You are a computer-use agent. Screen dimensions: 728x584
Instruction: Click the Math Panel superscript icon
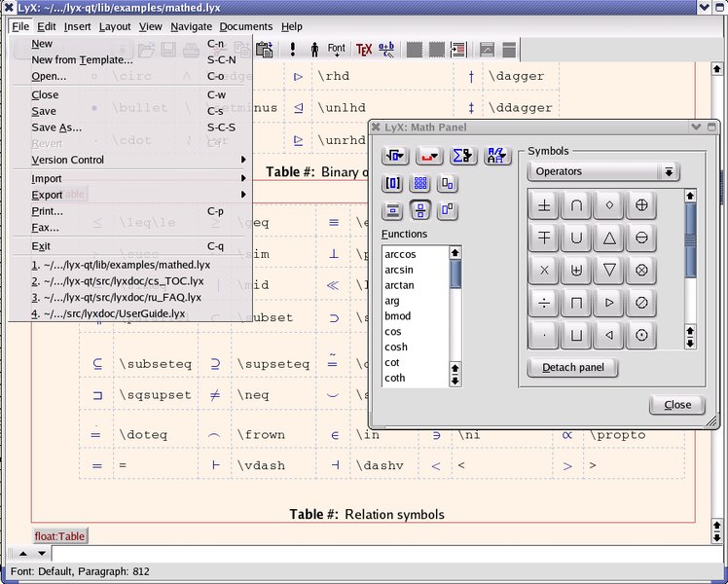pyautogui.click(x=447, y=210)
